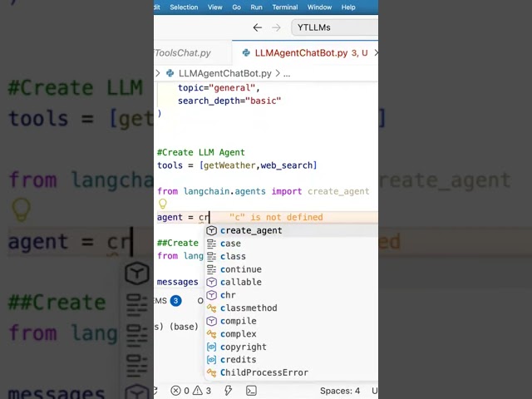
Task: Select compile from autocomplete list
Action: 292,321
